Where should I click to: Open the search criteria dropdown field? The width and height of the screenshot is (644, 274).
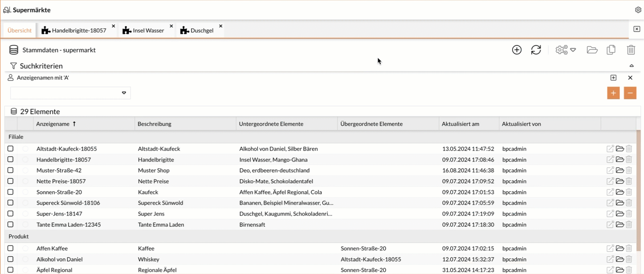(70, 93)
